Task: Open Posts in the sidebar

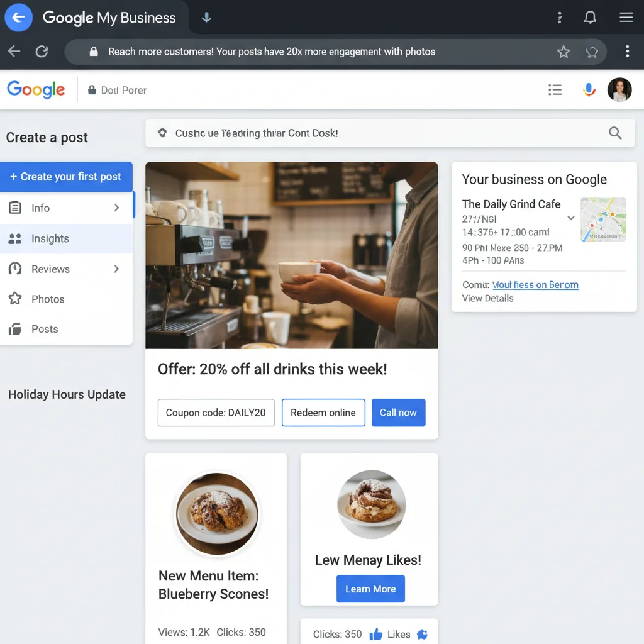Action: (66, 329)
